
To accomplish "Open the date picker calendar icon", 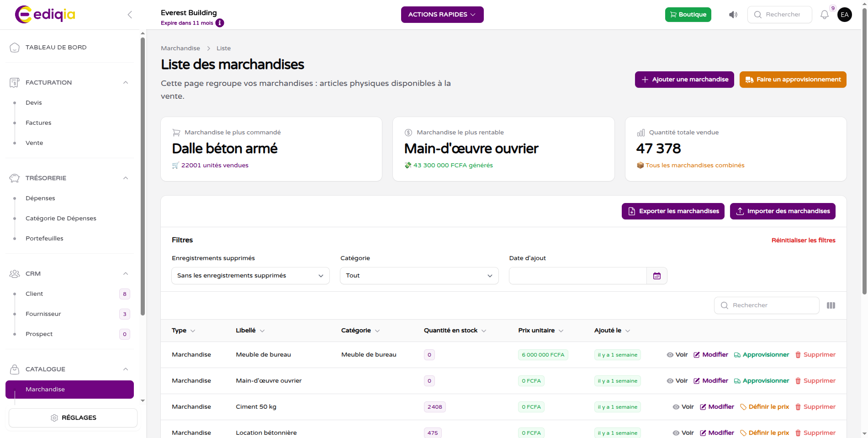I will 657,276.
